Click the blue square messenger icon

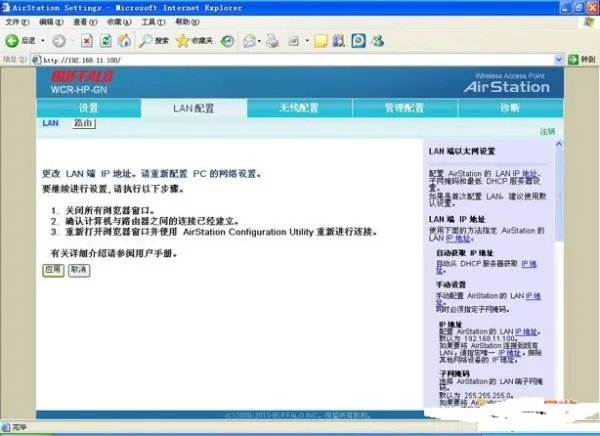coord(359,41)
